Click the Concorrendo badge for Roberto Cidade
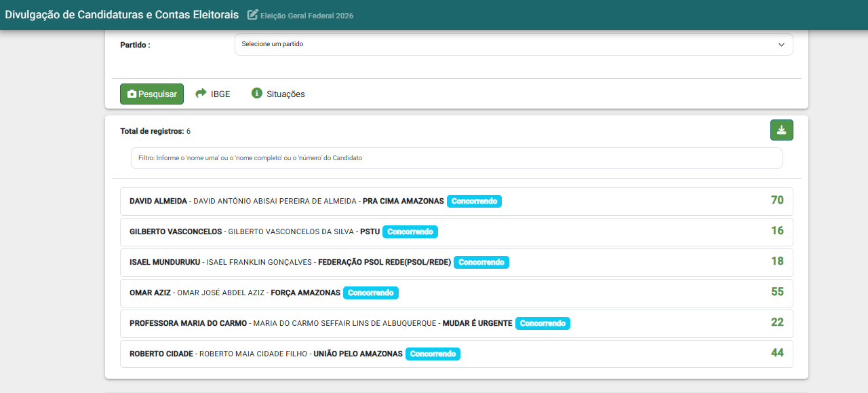The width and height of the screenshot is (868, 393). [x=433, y=354]
